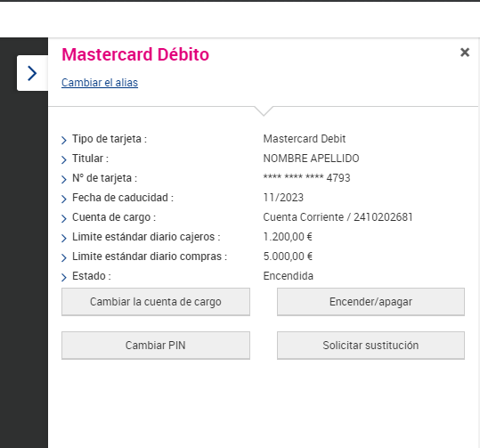Click chevron beside Tipo de tarjeta
The height and width of the screenshot is (448, 480).
click(64, 140)
